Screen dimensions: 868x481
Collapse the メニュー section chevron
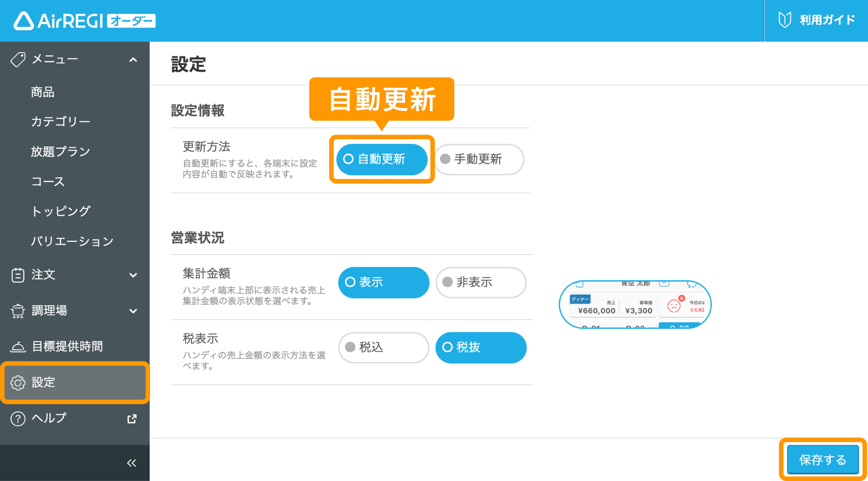coord(133,60)
